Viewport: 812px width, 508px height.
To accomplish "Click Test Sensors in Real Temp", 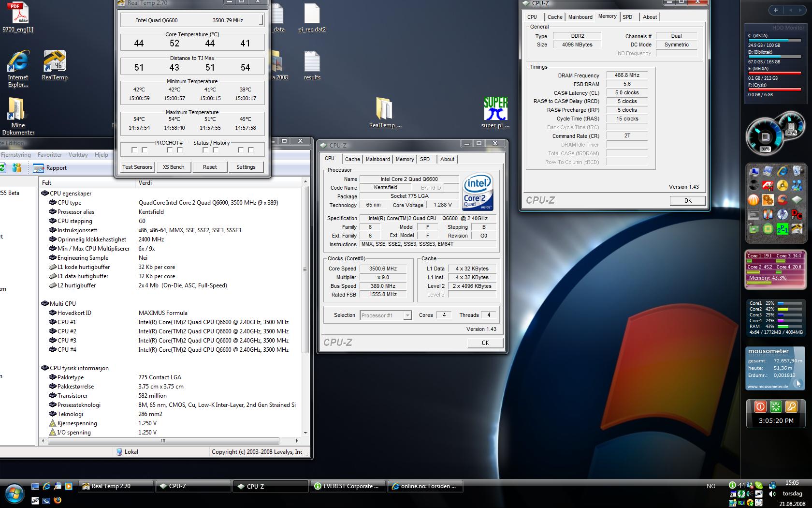I will [x=137, y=167].
